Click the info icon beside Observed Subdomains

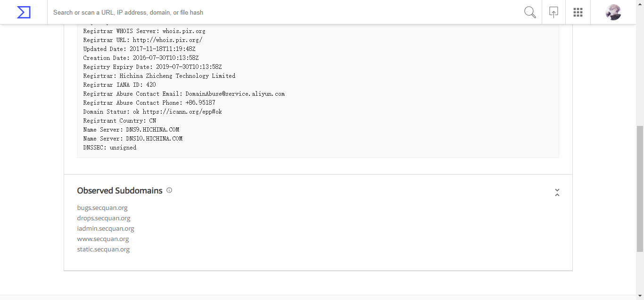[169, 191]
